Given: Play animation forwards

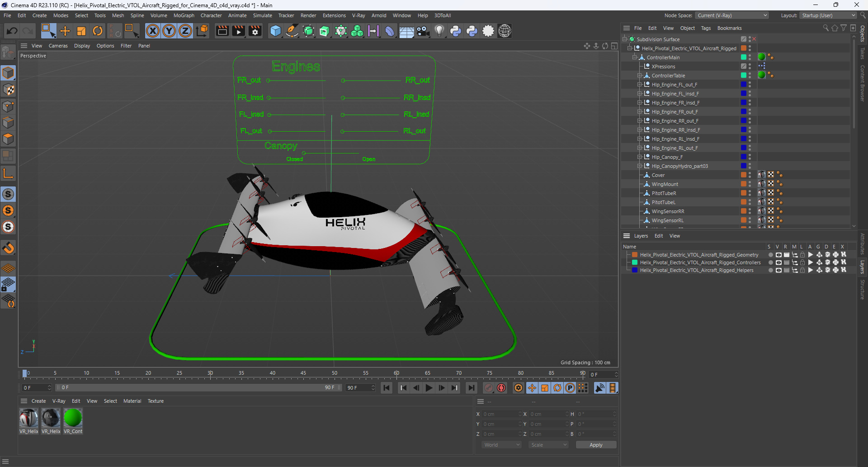Looking at the screenshot, I should 429,388.
